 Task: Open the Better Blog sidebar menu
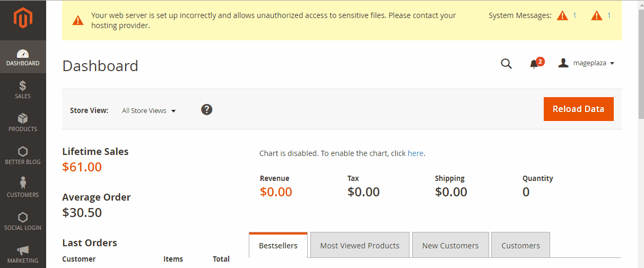pos(23,155)
